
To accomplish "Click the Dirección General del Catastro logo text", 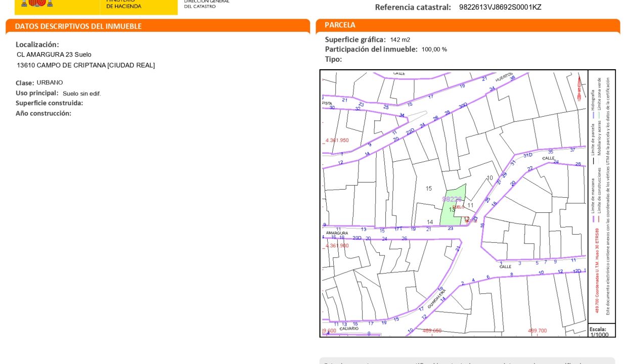I will click(x=206, y=4).
